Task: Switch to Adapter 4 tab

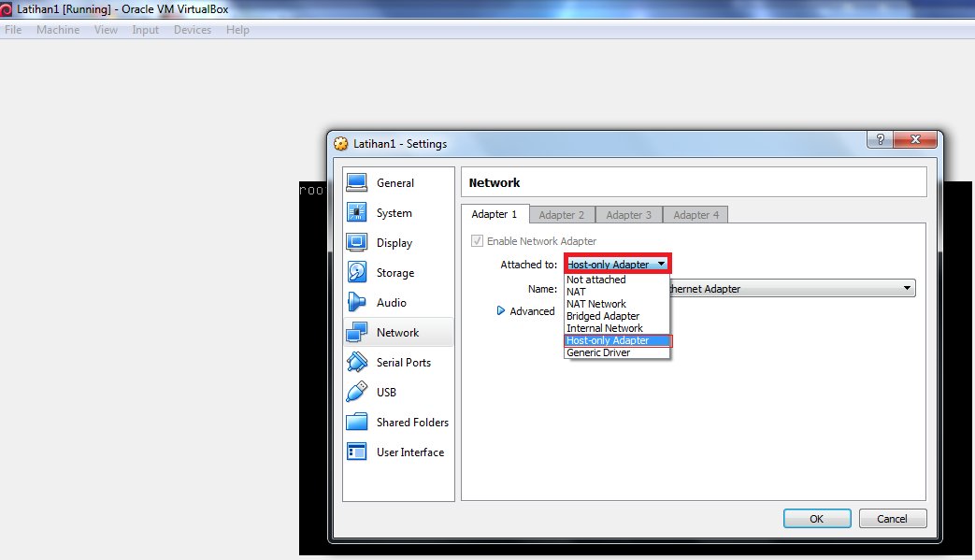Action: pyautogui.click(x=695, y=214)
